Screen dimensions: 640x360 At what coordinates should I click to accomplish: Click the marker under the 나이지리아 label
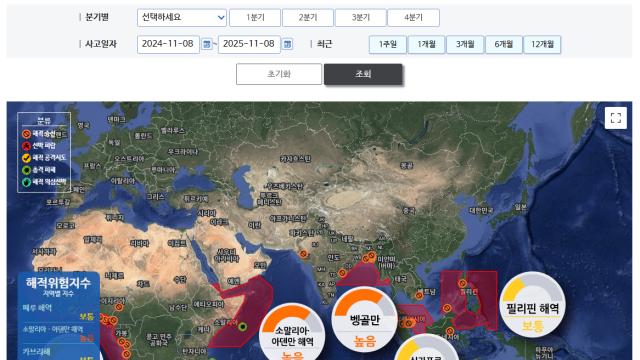click(x=119, y=307)
